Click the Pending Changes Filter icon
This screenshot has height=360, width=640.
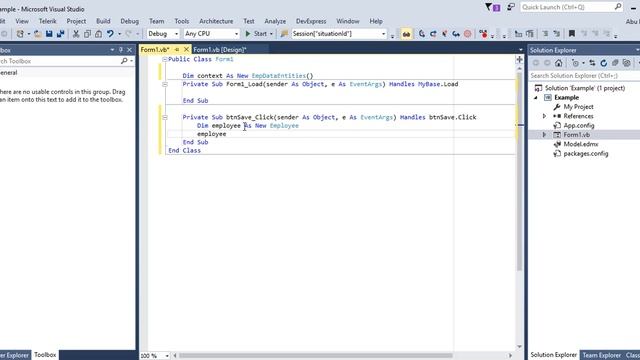(x=576, y=63)
